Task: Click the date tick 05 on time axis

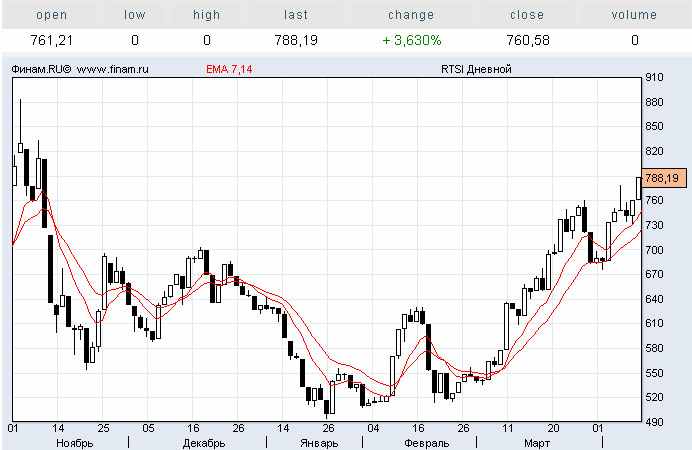Action: coord(148,428)
